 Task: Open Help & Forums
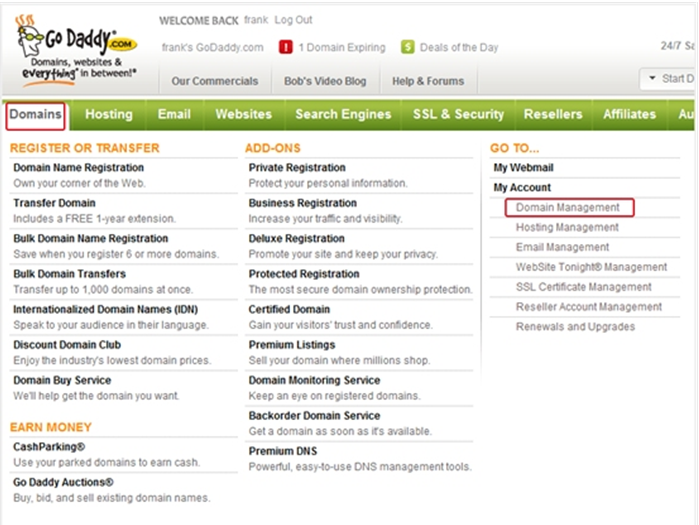pyautogui.click(x=428, y=81)
